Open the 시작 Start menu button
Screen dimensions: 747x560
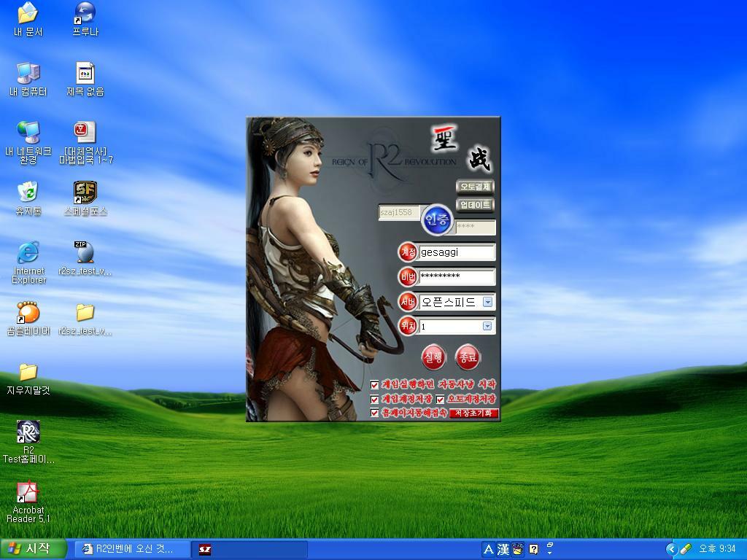(32, 550)
